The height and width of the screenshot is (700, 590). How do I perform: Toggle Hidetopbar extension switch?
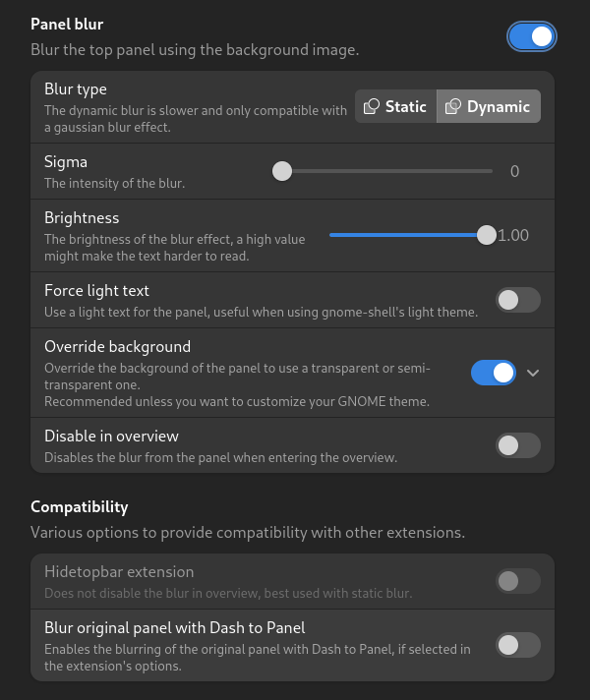(x=518, y=581)
